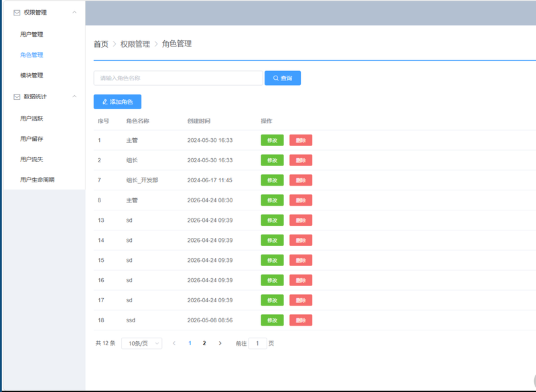The width and height of the screenshot is (536, 392).
Task: Delete role number 8 主管
Action: click(x=301, y=200)
